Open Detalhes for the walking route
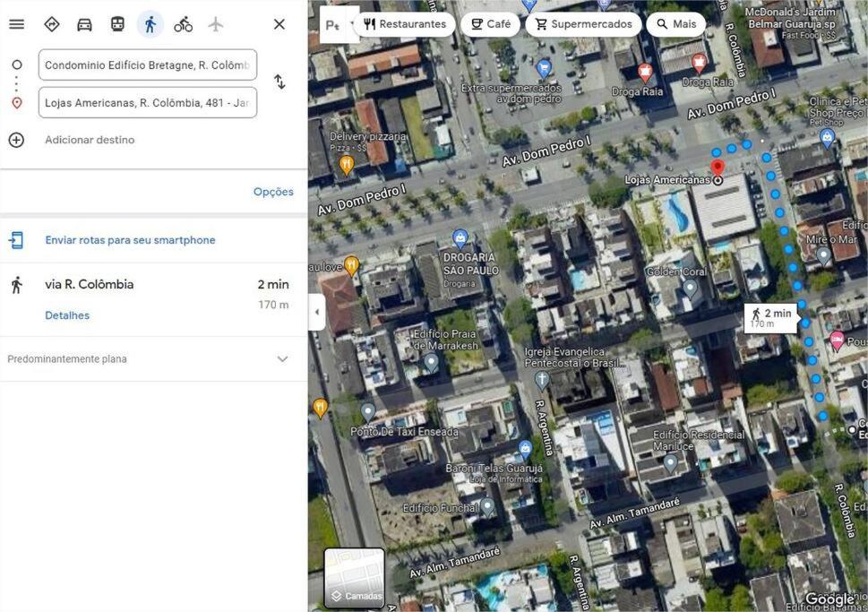Viewport: 868px width, 612px height. tap(67, 315)
